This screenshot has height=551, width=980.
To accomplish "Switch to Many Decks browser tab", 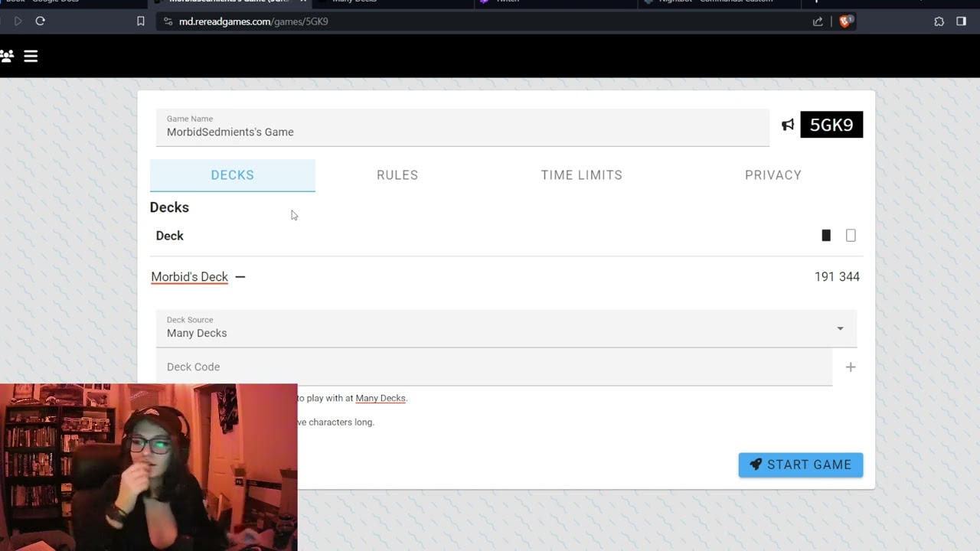I will 390,2.
